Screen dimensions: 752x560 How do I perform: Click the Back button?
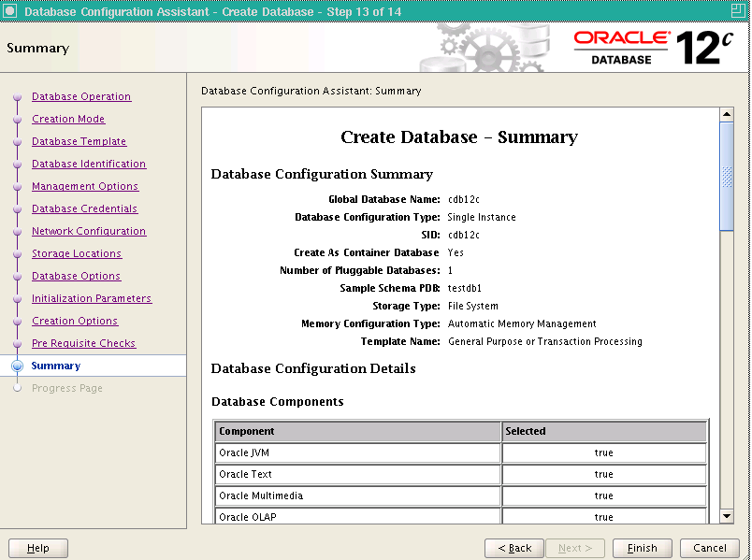[x=514, y=548]
